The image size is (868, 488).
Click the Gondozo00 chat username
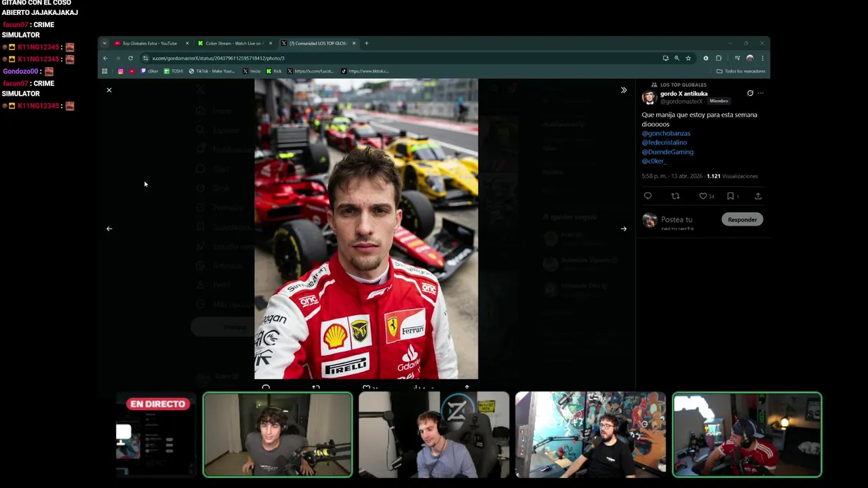tap(20, 71)
